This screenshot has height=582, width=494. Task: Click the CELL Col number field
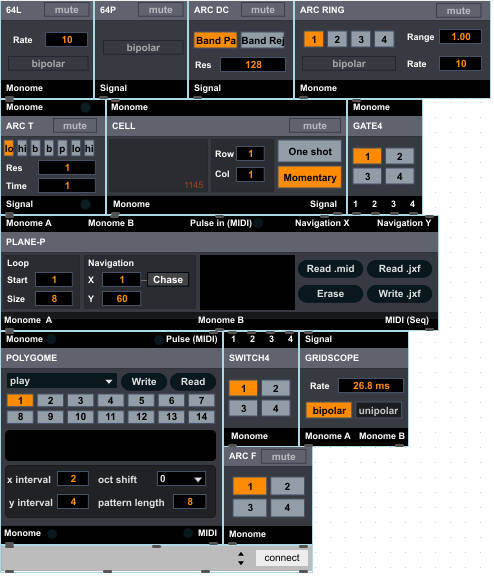pyautogui.click(x=251, y=174)
